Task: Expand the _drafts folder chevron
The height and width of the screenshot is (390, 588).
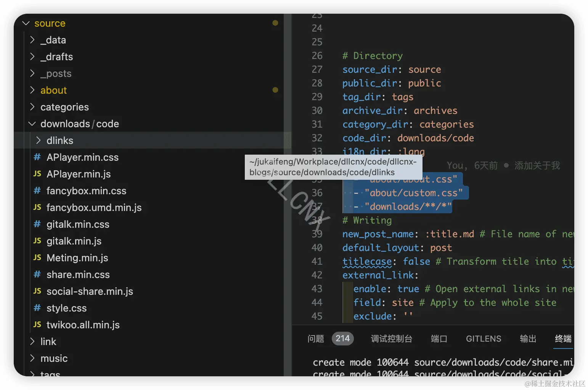Action: point(32,57)
